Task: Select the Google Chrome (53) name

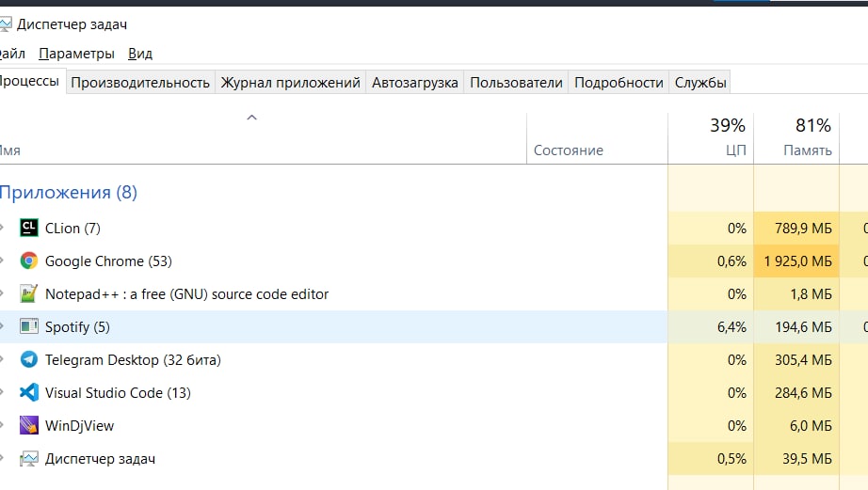Action: [108, 261]
